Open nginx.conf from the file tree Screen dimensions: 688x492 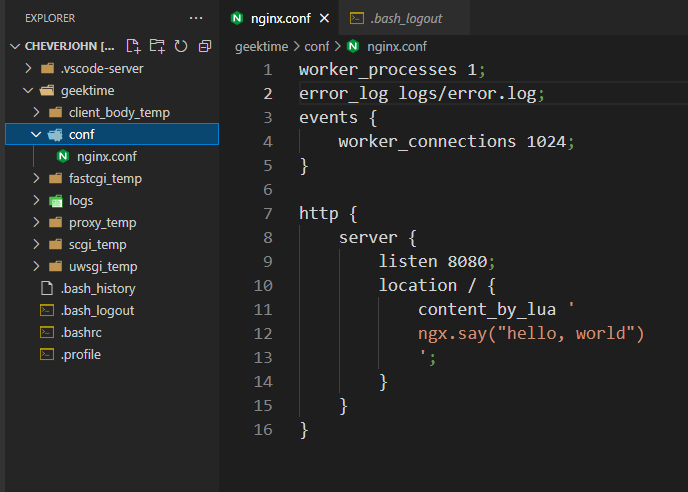pos(107,156)
